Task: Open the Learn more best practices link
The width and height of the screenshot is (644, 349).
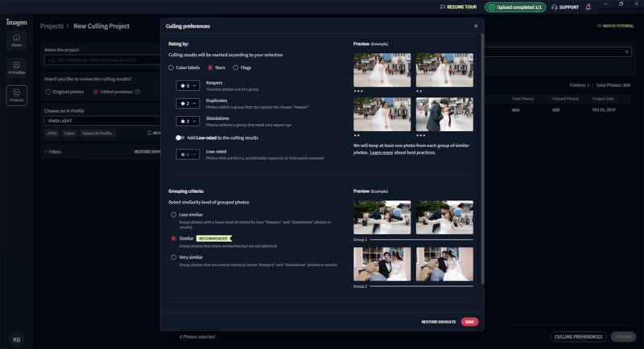Action: pyautogui.click(x=381, y=151)
